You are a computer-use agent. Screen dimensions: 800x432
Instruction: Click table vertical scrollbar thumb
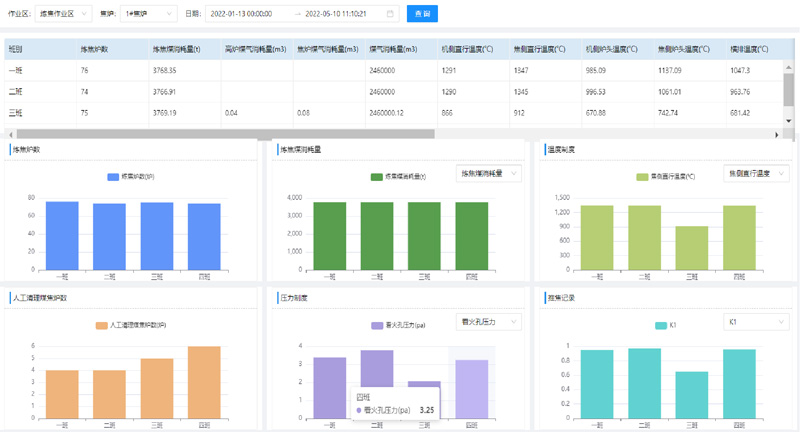pyautogui.click(x=789, y=90)
